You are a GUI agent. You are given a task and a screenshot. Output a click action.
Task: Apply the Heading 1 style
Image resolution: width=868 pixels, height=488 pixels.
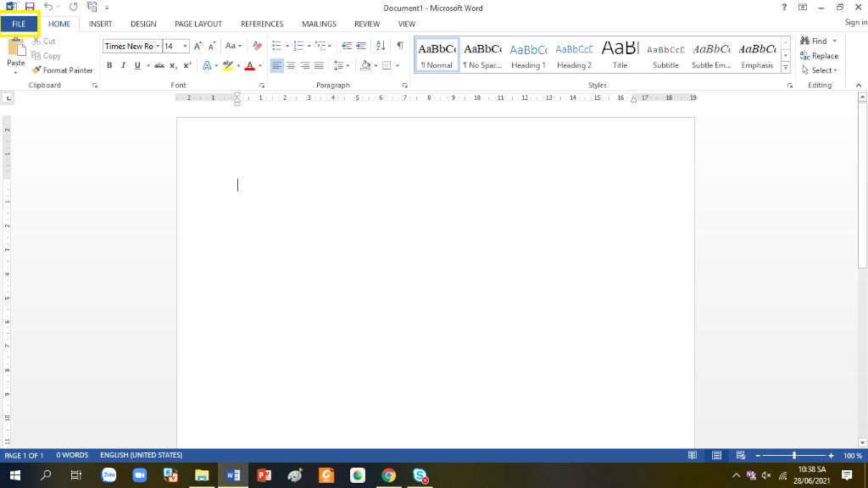[528, 55]
